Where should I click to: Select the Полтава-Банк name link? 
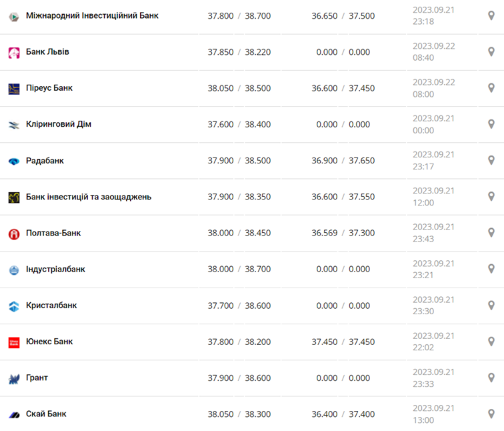pos(53,233)
